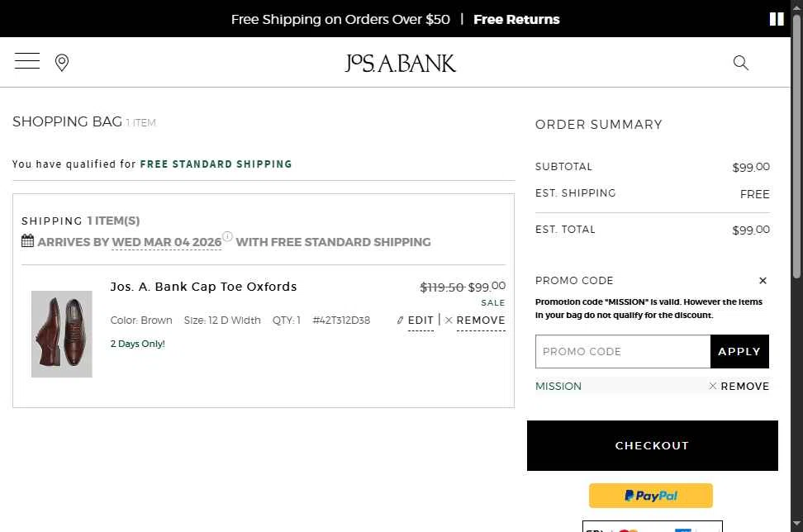Click the calendar icon beside arrival date
803x532 pixels.
coord(28,241)
